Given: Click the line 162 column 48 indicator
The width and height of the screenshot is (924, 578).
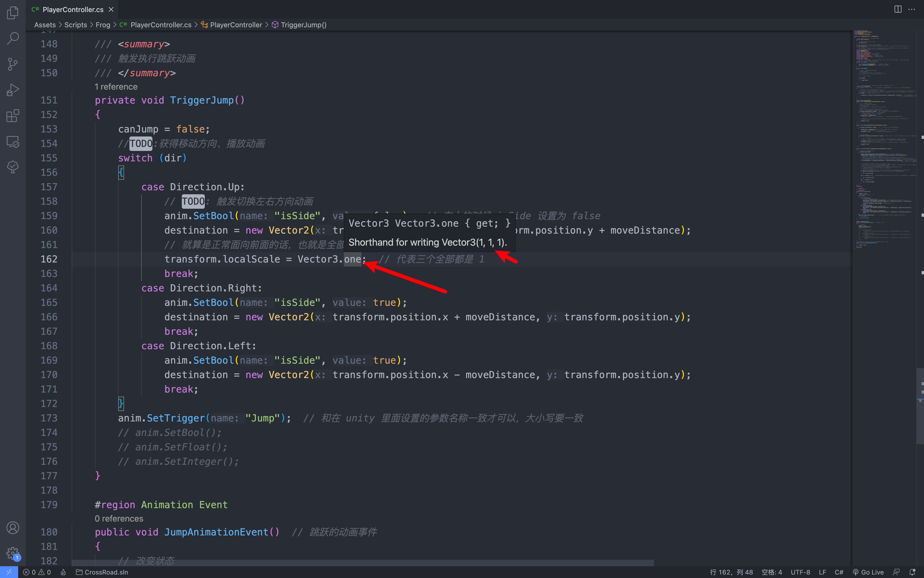Looking at the screenshot, I should click(x=731, y=572).
